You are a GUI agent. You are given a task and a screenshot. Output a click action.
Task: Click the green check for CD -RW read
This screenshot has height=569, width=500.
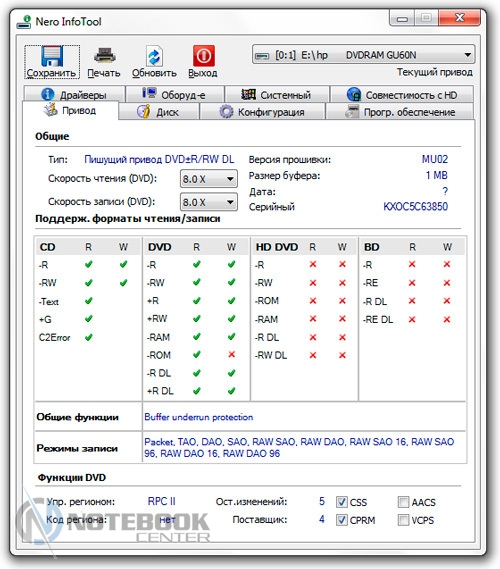tap(89, 282)
